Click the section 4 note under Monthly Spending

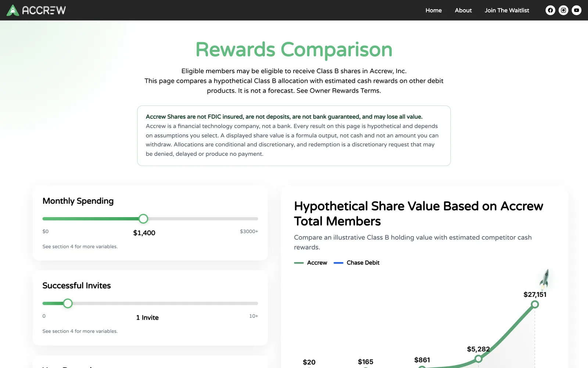coord(80,247)
